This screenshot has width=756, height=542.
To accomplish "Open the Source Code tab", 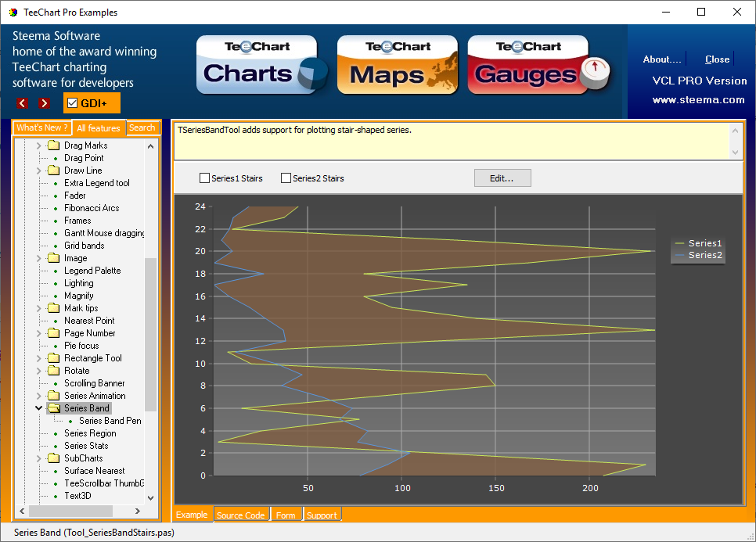I will coord(240,515).
